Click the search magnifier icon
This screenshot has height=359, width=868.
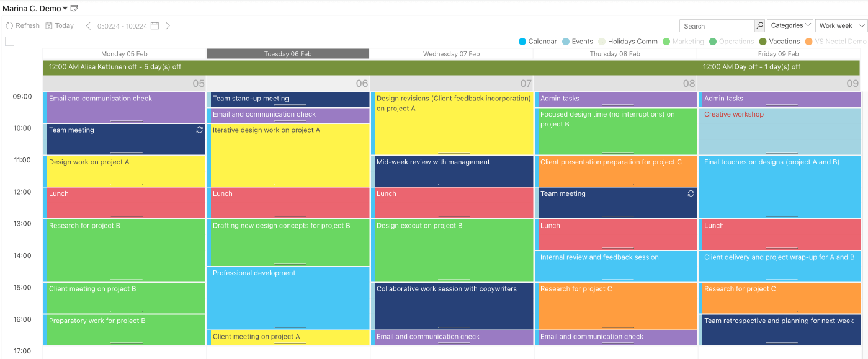coord(759,25)
